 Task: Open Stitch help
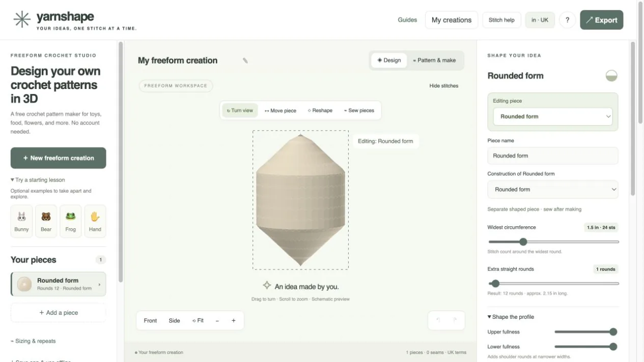click(x=501, y=20)
